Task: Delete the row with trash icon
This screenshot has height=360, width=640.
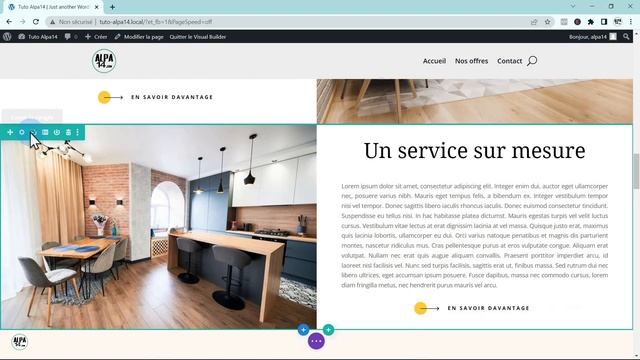Action: coord(68,132)
